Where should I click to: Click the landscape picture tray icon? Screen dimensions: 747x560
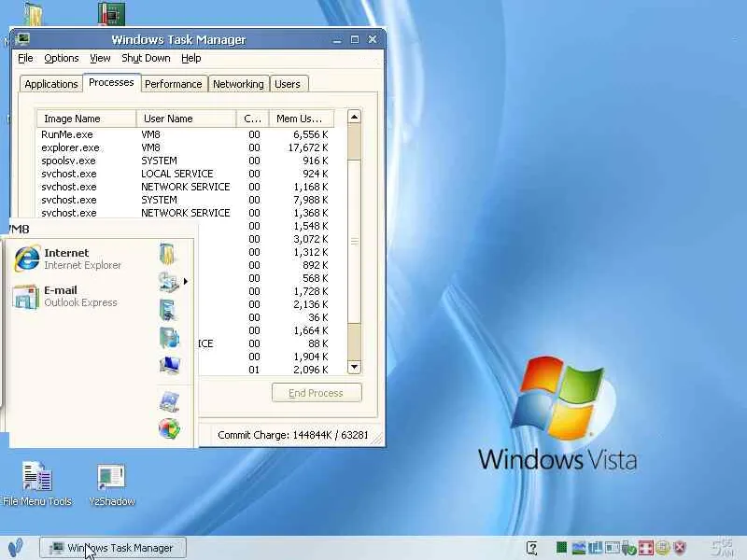pos(579,548)
